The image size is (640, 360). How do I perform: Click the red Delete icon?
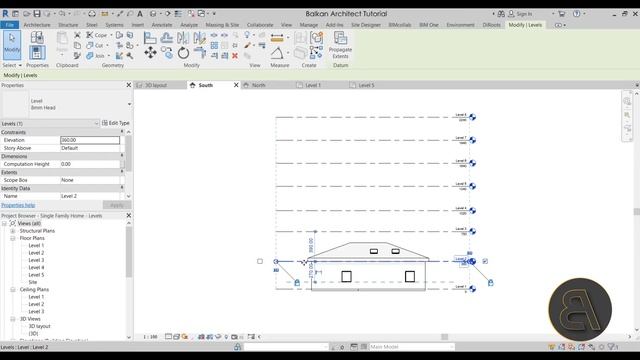coord(235,56)
